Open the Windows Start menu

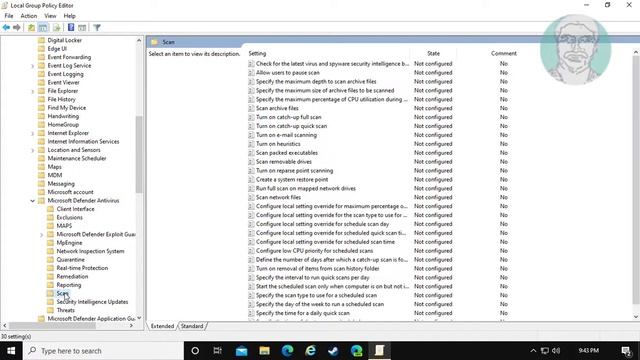click(11, 351)
